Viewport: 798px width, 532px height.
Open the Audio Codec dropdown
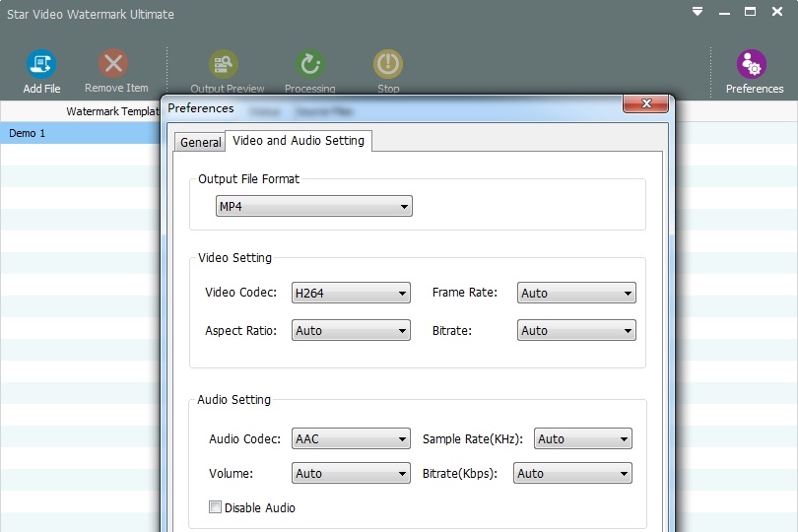[351, 438]
